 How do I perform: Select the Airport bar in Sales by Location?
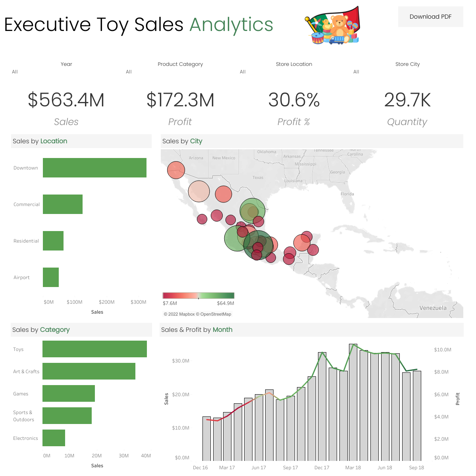click(50, 277)
